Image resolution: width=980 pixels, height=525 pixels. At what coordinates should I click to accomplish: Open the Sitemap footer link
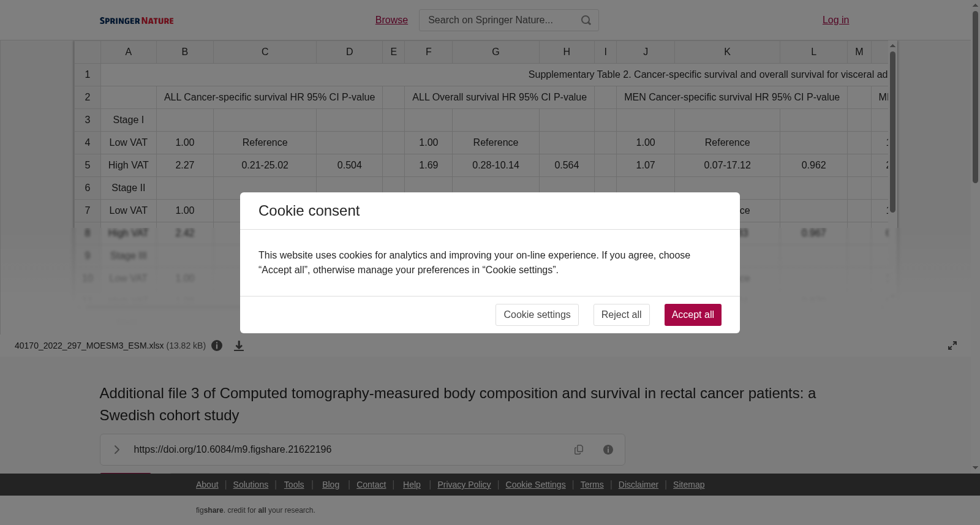688,485
